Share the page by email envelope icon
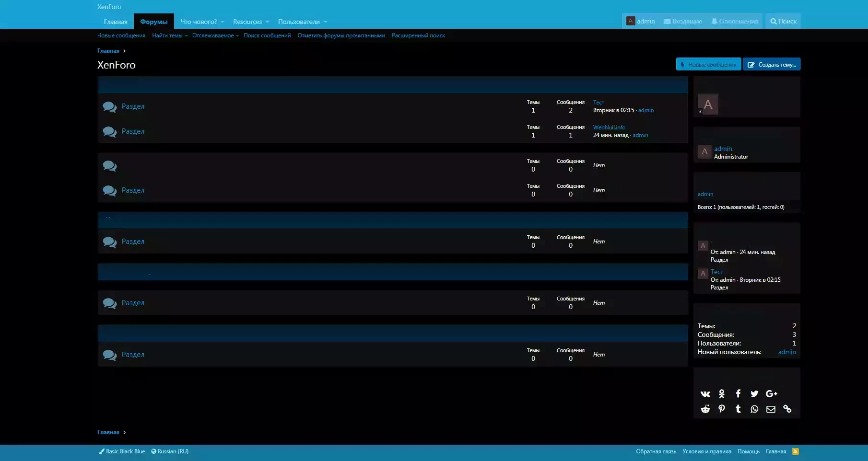Viewport: 868px width, 461px height. click(x=771, y=409)
